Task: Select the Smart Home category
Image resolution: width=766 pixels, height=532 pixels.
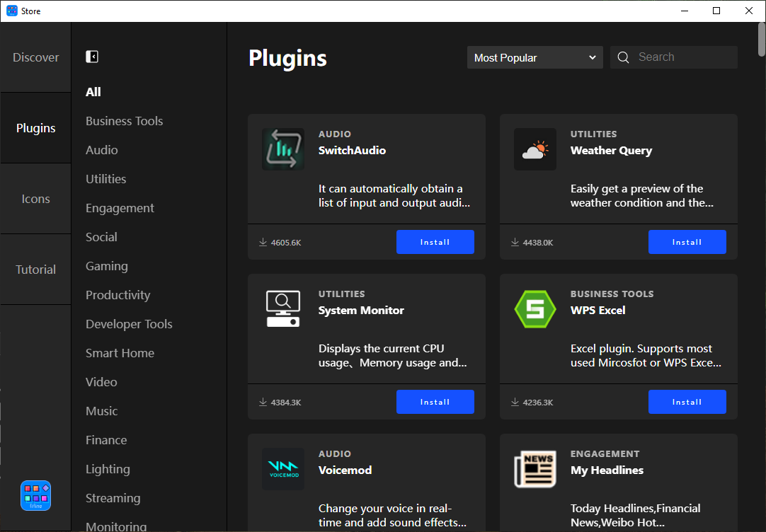Action: [120, 353]
